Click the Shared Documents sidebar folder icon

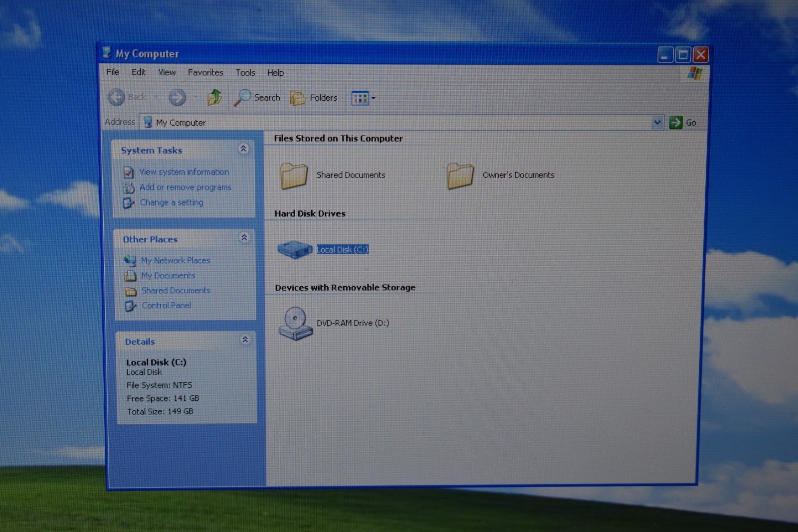pyautogui.click(x=131, y=291)
